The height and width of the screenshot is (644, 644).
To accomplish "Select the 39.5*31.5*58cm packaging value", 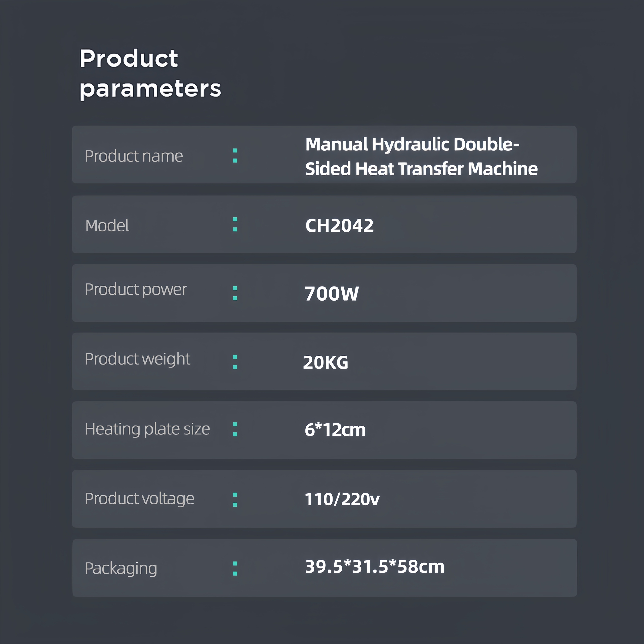I will coord(375,567).
